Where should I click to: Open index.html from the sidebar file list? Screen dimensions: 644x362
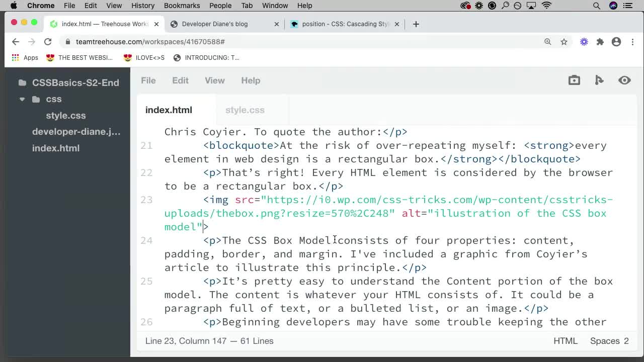click(56, 148)
